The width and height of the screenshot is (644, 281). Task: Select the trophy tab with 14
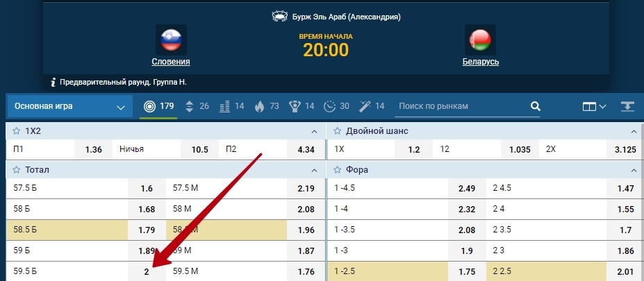302,106
